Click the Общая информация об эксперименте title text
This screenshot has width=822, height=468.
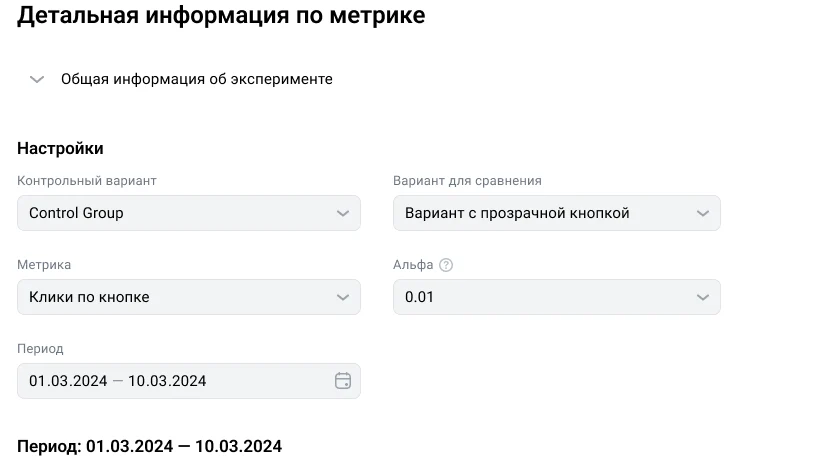pyautogui.click(x=197, y=79)
